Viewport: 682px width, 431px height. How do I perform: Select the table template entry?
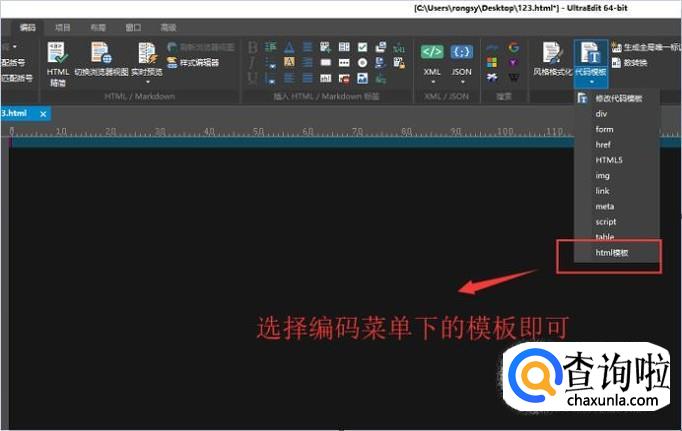click(x=617, y=237)
